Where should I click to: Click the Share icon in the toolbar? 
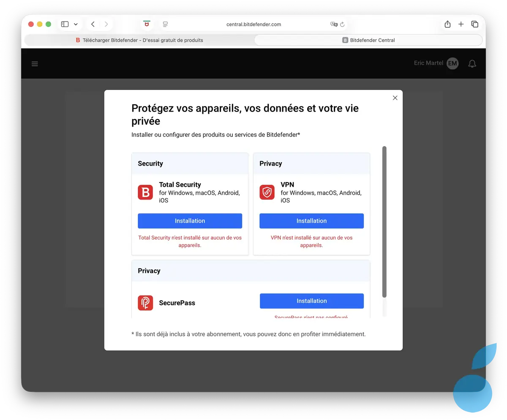447,24
